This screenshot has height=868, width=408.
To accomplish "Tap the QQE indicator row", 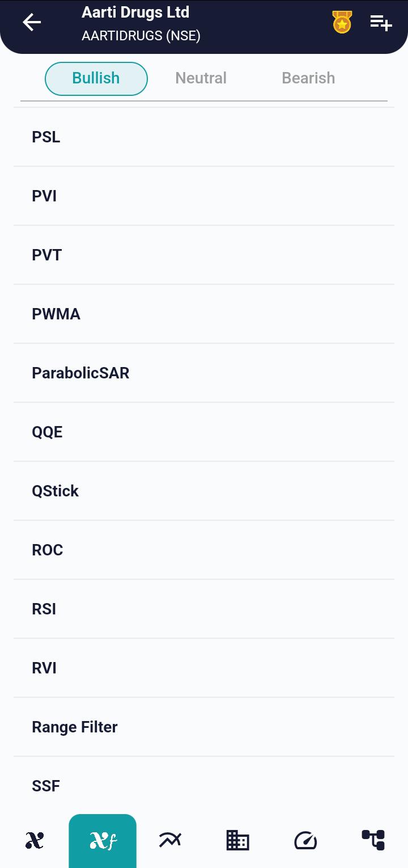I will (x=204, y=432).
